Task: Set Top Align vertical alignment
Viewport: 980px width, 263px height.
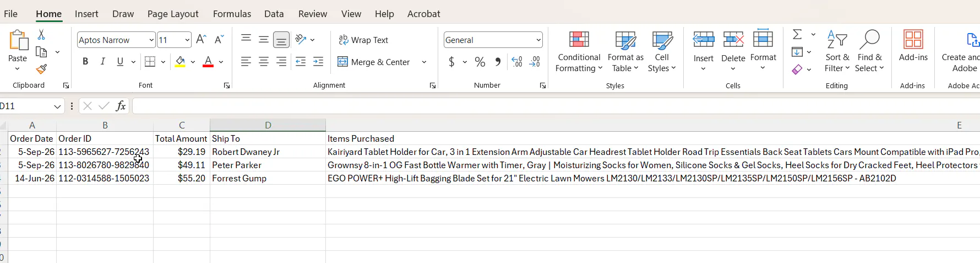Action: tap(246, 39)
